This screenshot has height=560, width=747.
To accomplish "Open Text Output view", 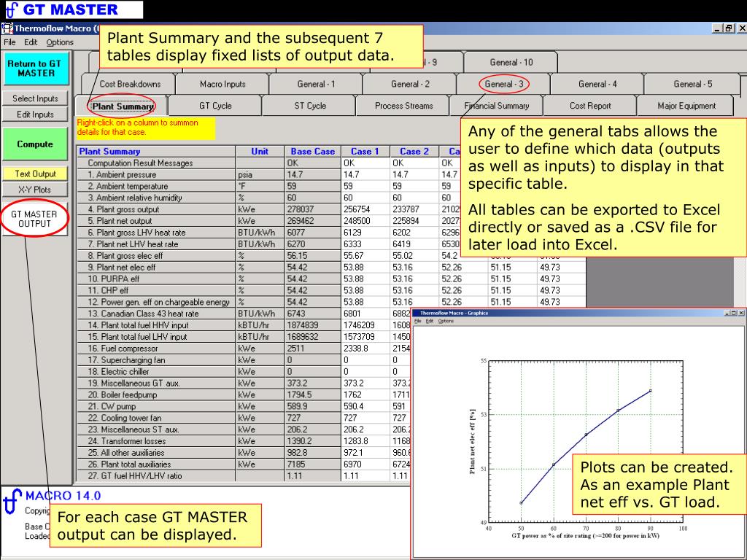I will (35, 174).
